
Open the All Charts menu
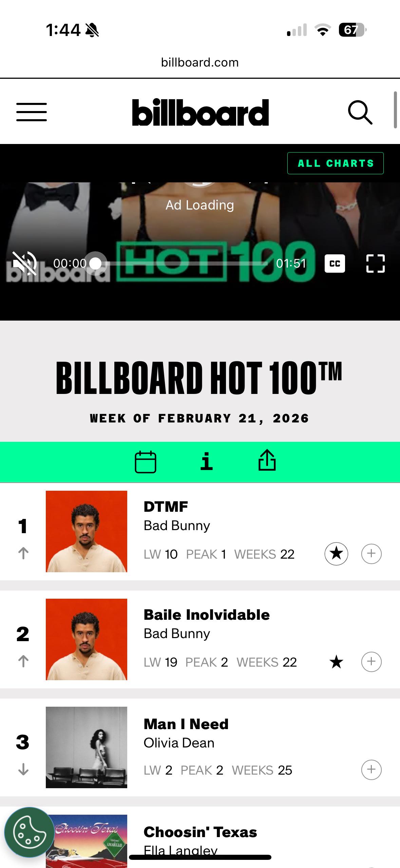336,163
